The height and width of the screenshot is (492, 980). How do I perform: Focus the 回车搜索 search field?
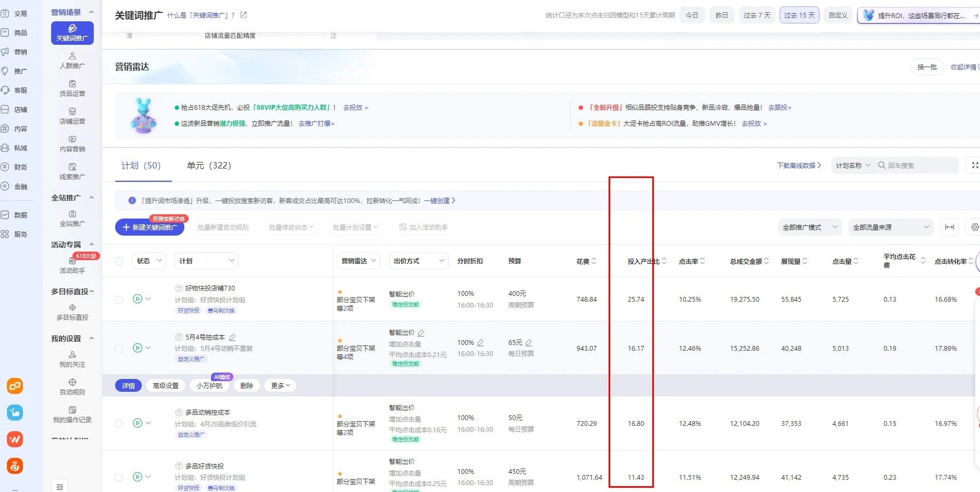(917, 165)
